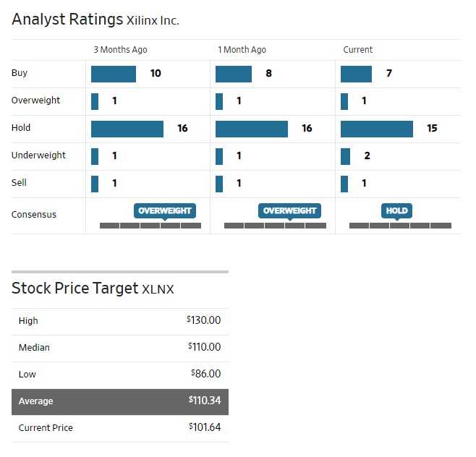Click the Current consensus slider scale
This screenshot has height=457, width=476.
tap(399, 226)
